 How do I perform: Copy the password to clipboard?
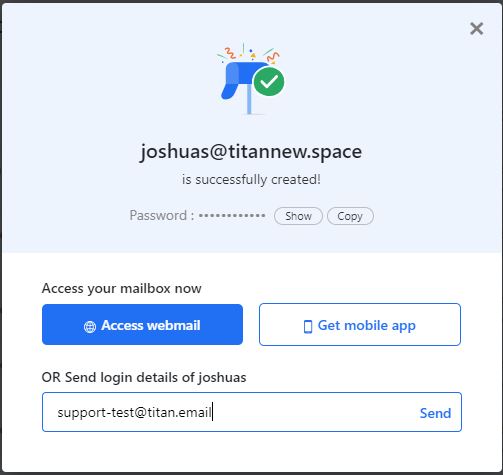click(350, 216)
